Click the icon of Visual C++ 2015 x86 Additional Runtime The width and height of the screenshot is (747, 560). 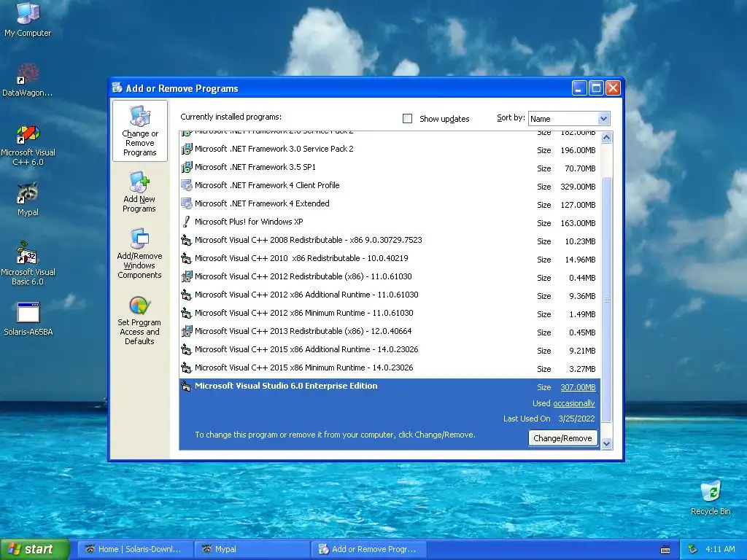click(186, 349)
